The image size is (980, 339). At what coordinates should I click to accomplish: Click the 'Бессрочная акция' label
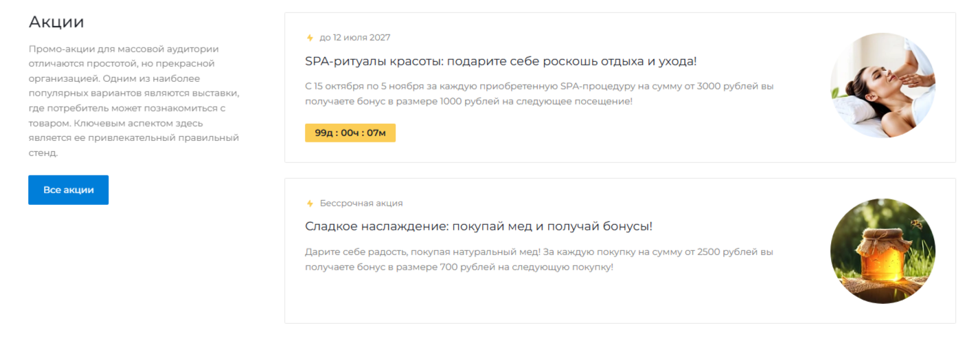pos(361,204)
